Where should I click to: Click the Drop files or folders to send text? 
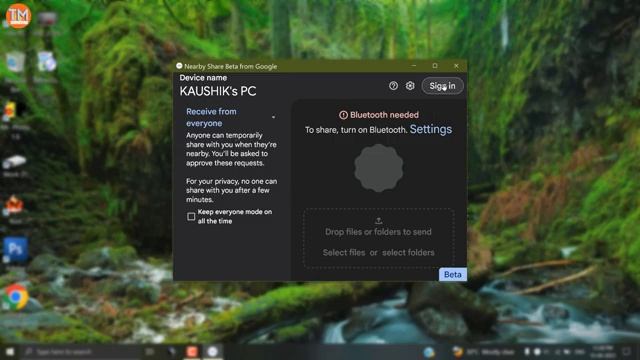(378, 232)
